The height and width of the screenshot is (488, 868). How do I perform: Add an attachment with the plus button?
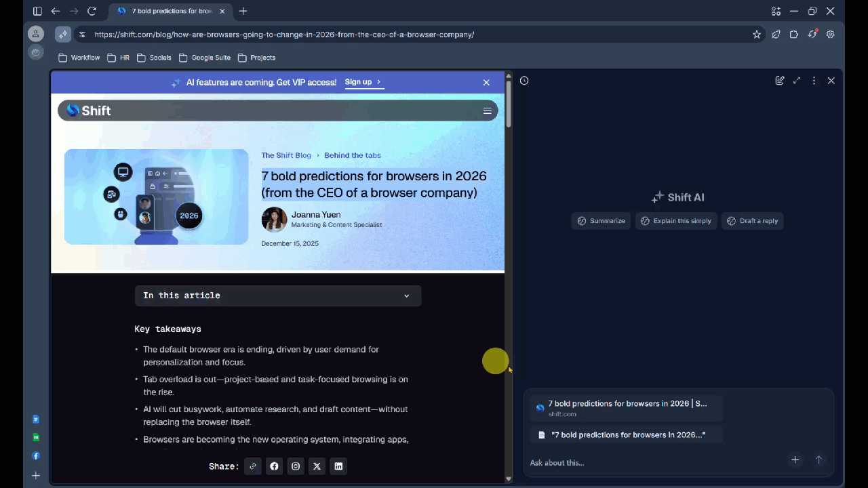795,460
